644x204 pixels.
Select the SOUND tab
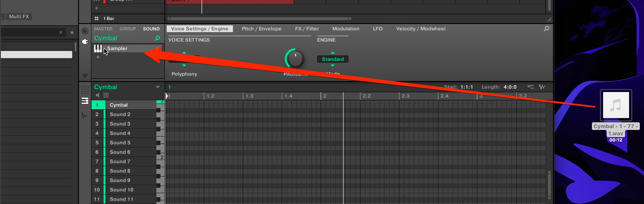pyautogui.click(x=151, y=29)
